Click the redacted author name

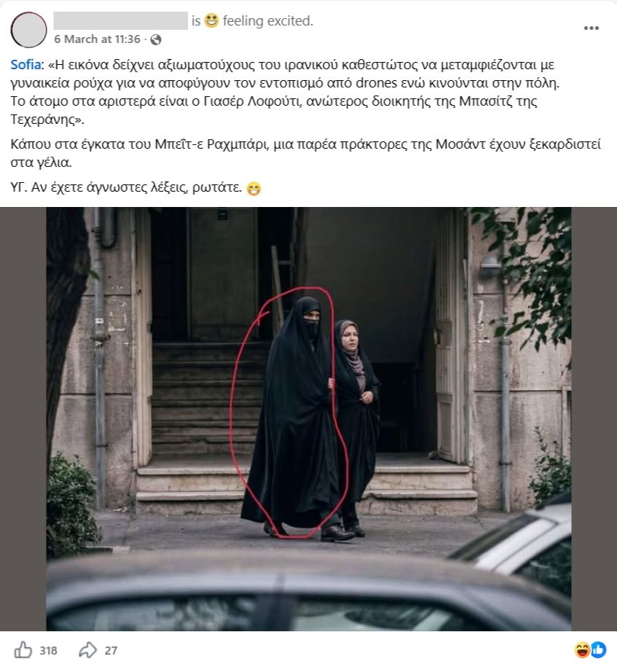pyautogui.click(x=120, y=20)
